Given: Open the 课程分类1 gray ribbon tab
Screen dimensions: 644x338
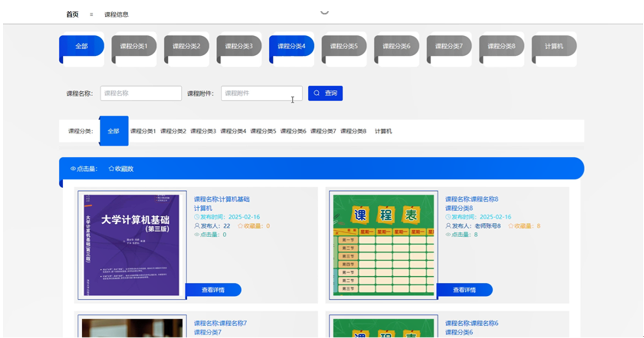Looking at the screenshot, I should (x=134, y=47).
